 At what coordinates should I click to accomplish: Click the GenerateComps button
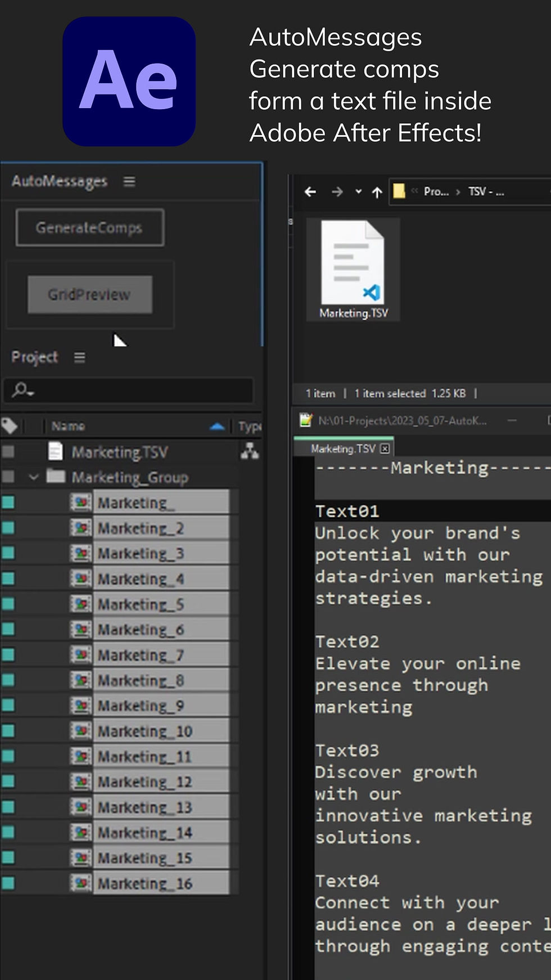(x=90, y=227)
